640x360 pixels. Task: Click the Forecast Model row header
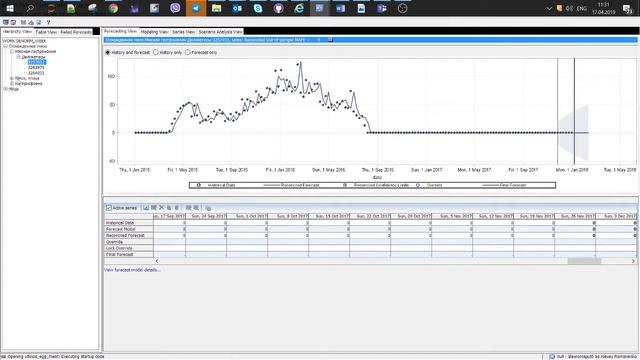[x=129, y=229]
